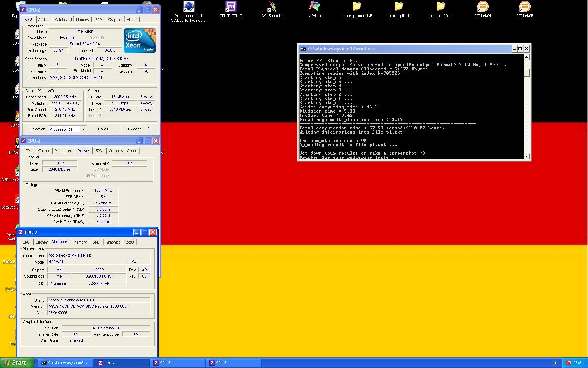Viewport: 588px width, 368px height.
Task: Click the system tray clock 03:31
Action: 578,363
